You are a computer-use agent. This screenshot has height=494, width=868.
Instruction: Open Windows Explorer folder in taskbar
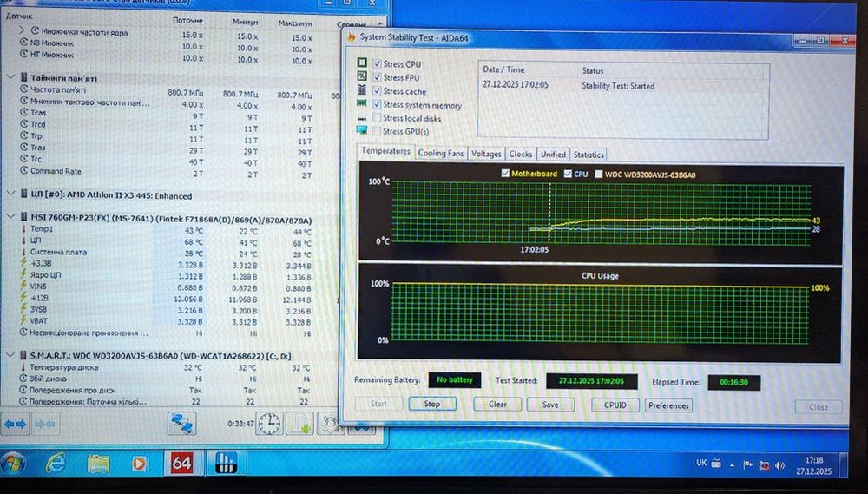(x=98, y=464)
